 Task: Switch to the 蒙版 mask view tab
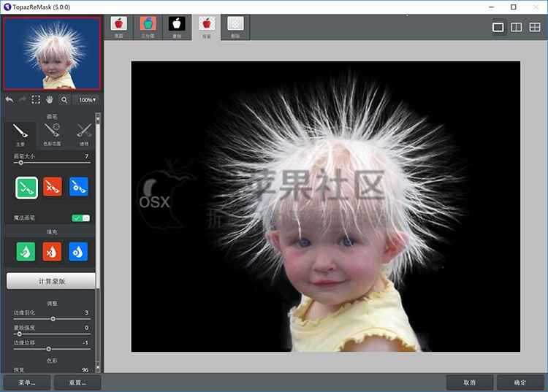(x=177, y=27)
